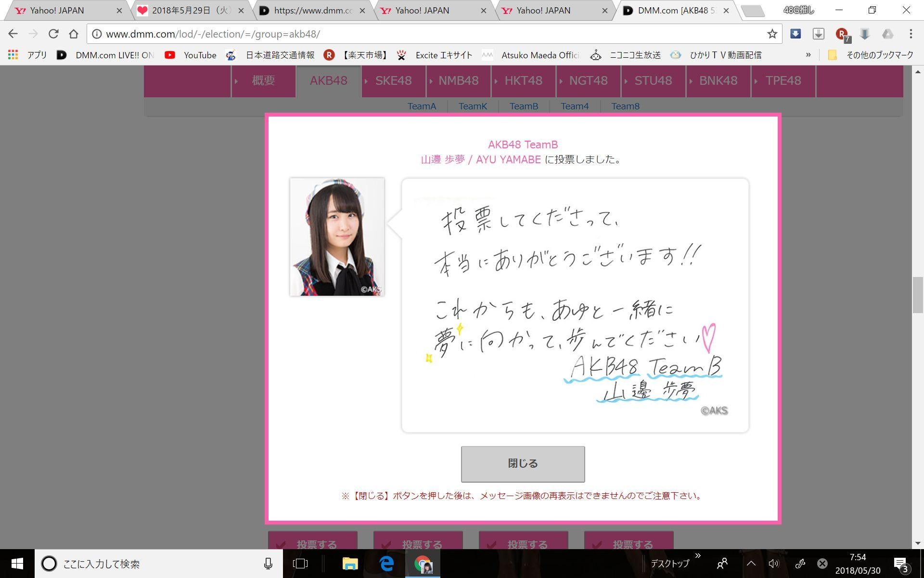Jump to the TeamA section link
Viewport: 924px width, 578px height.
(x=422, y=106)
